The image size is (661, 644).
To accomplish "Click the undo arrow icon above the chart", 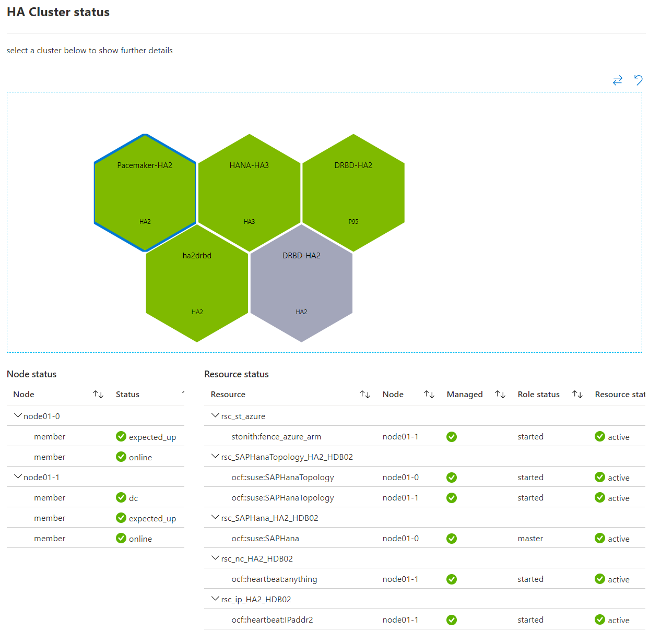I will [638, 80].
